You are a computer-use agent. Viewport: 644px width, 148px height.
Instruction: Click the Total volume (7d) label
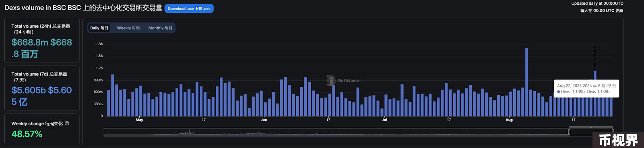pyautogui.click(x=39, y=77)
